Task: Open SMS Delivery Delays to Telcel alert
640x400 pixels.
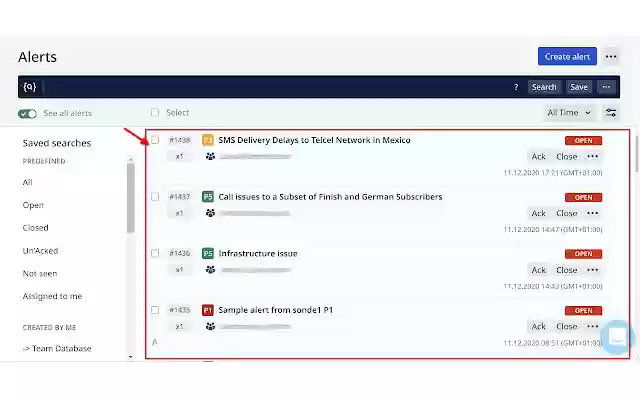Action: [x=314, y=140]
